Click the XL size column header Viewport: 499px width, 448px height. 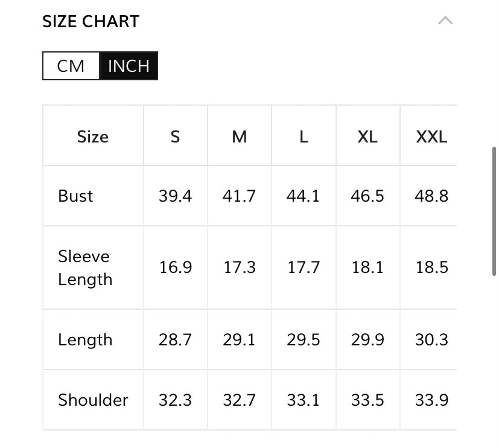click(367, 136)
